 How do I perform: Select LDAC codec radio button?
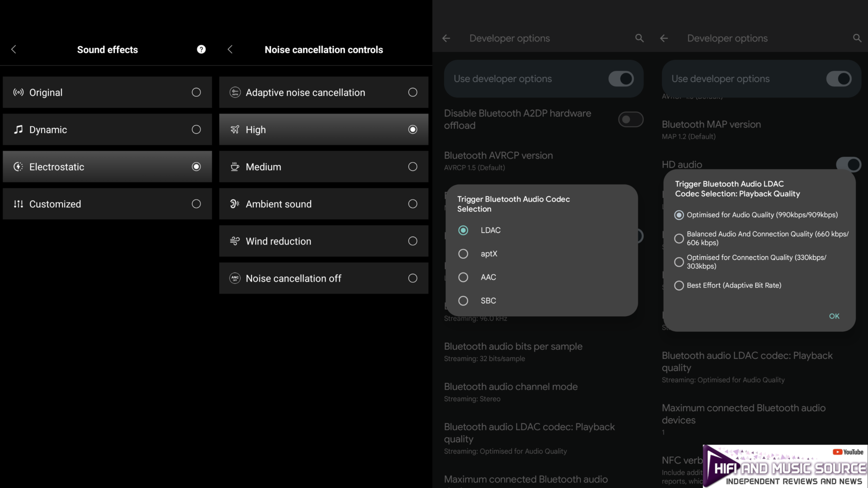[x=463, y=230]
